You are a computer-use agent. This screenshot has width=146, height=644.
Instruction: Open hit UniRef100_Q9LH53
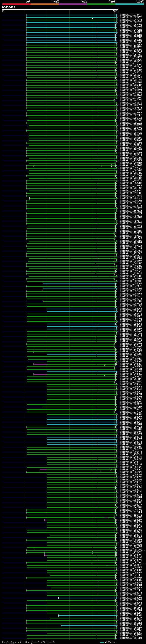(x=131, y=306)
